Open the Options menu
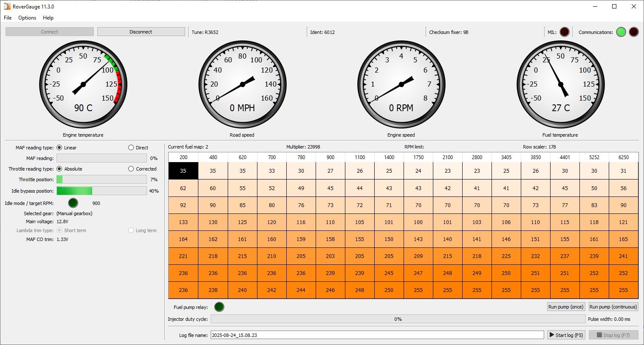The height and width of the screenshot is (345, 644). pyautogui.click(x=27, y=18)
